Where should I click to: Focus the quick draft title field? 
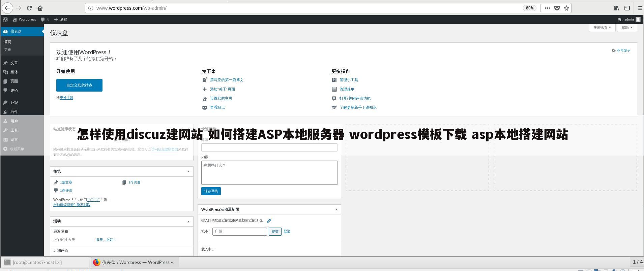click(x=269, y=147)
